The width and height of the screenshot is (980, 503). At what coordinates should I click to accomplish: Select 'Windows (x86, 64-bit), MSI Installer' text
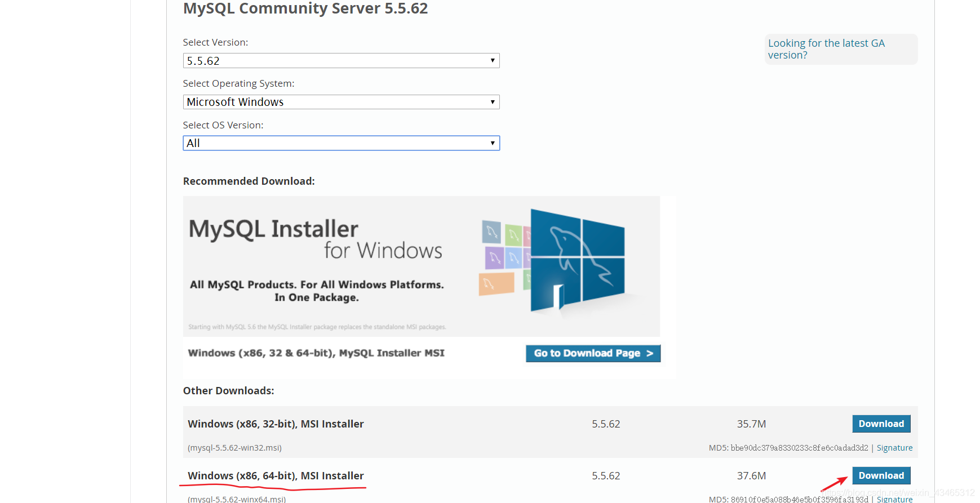pyautogui.click(x=276, y=475)
